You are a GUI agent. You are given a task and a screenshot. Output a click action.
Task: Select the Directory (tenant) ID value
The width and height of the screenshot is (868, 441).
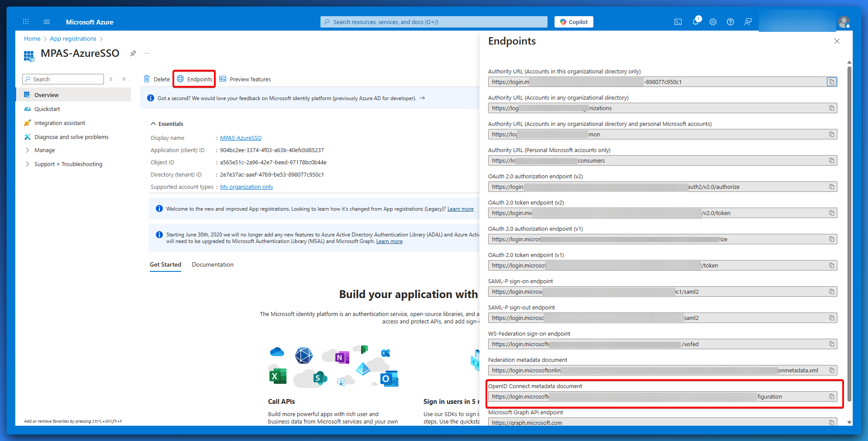(x=272, y=174)
